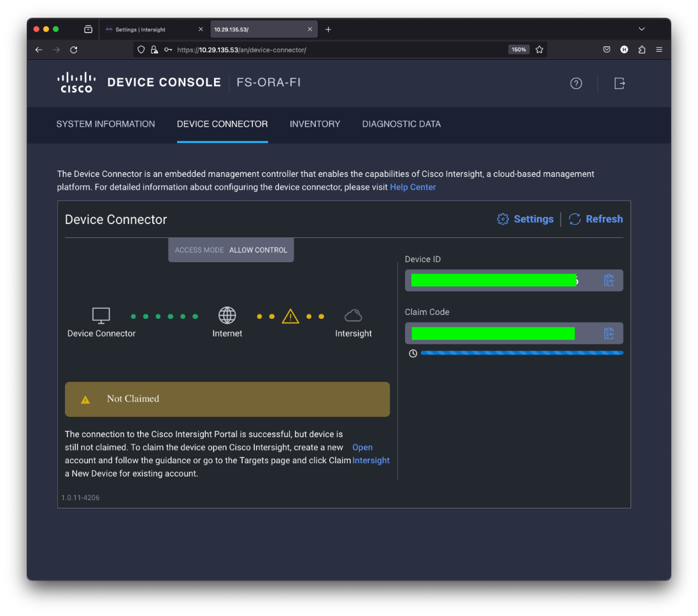Bookmark this page with the star icon

pos(539,50)
